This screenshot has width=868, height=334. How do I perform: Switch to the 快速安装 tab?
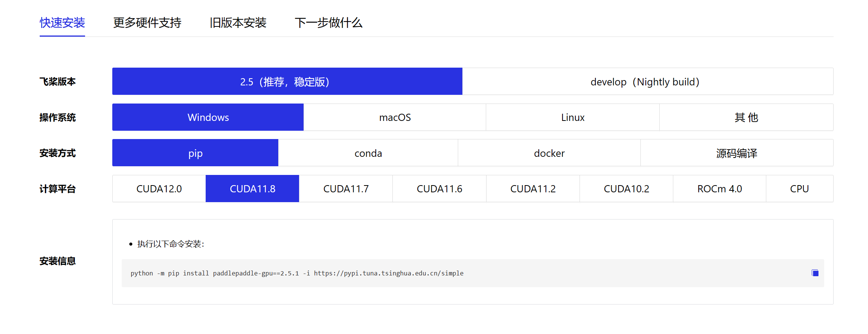click(x=62, y=23)
